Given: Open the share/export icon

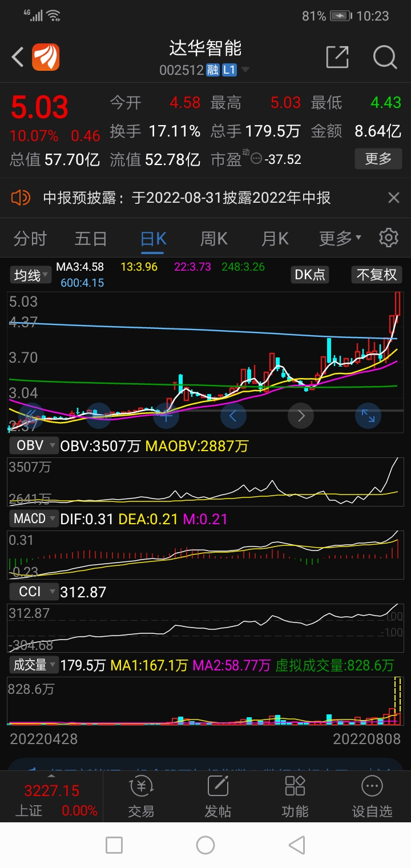Looking at the screenshot, I should (337, 57).
